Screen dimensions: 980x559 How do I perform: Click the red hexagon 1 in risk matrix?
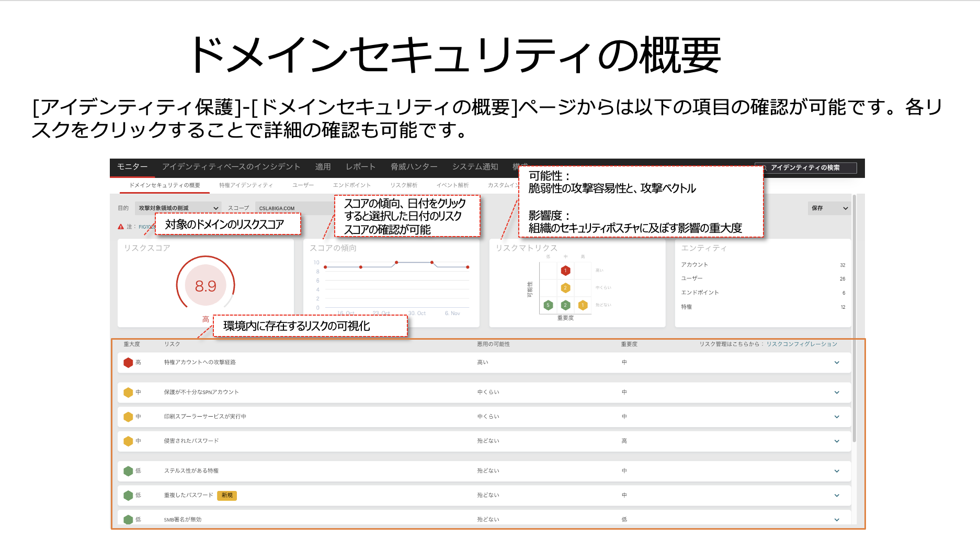click(565, 271)
